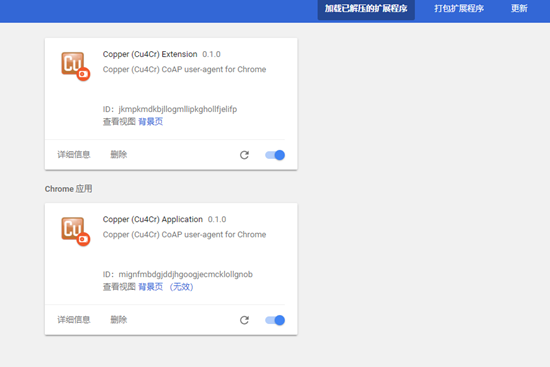Click 打包扩展程序 in top bar
Screen dimensions: 550x367
point(459,8)
